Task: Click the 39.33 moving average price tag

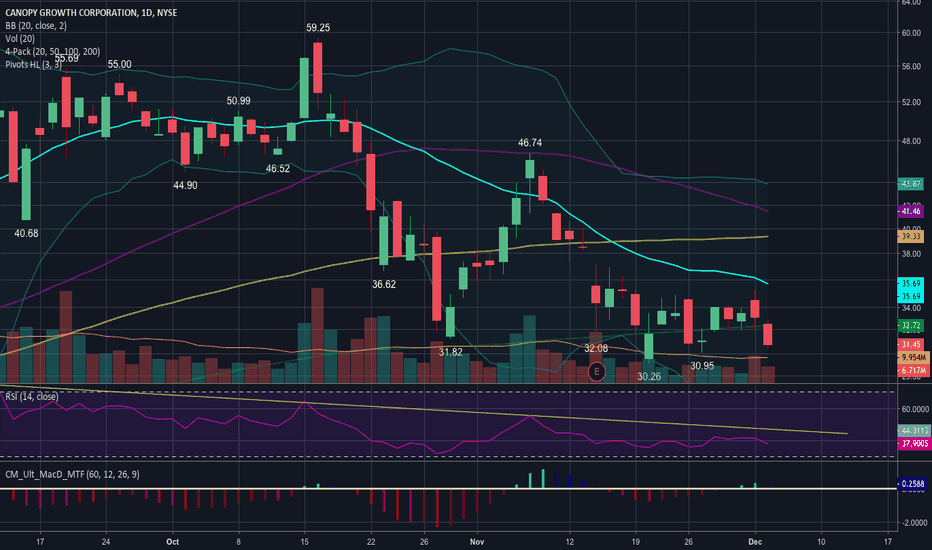Action: pyautogui.click(x=910, y=236)
